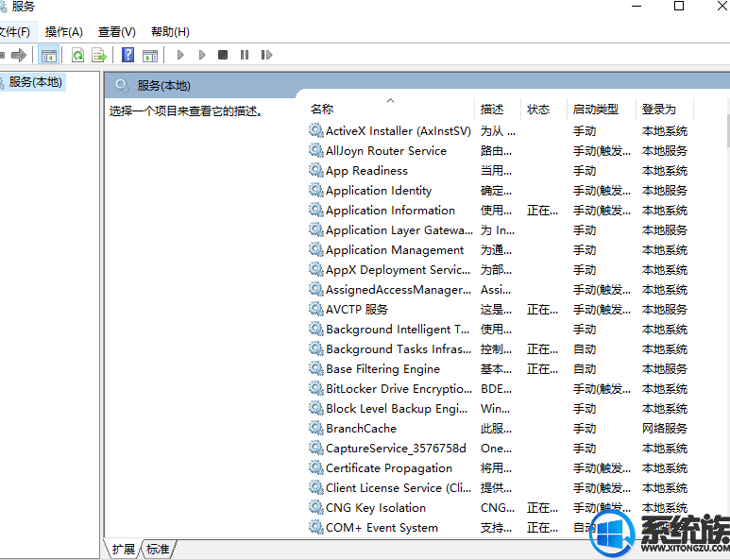Click the ActiveX Installer service gear icon

[x=315, y=131]
